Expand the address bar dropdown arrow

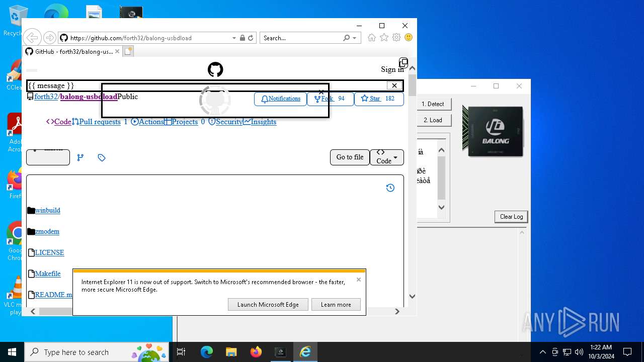pyautogui.click(x=234, y=38)
